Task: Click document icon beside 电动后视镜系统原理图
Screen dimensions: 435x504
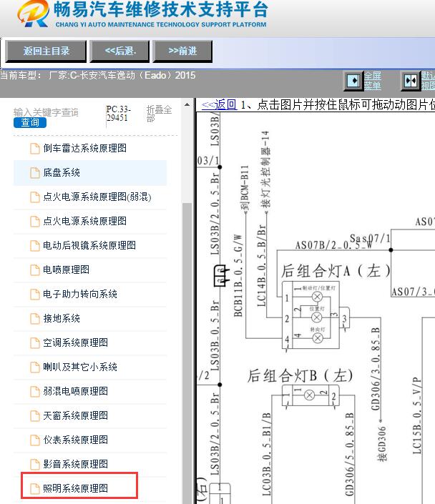Action: coord(35,246)
